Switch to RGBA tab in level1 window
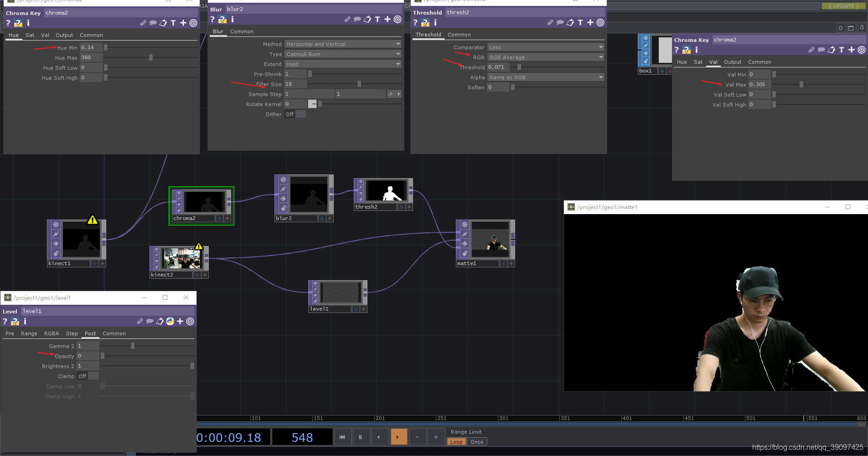The image size is (868, 456). tap(52, 333)
